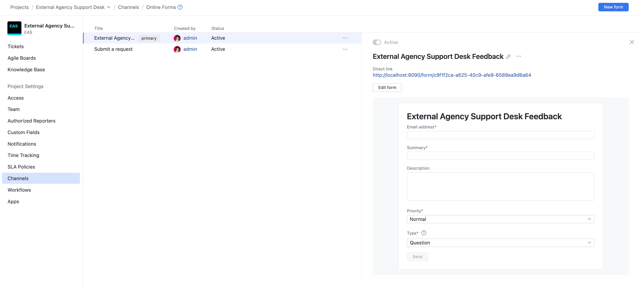
Task: Open the Online Forms help icon
Action: 180,7
